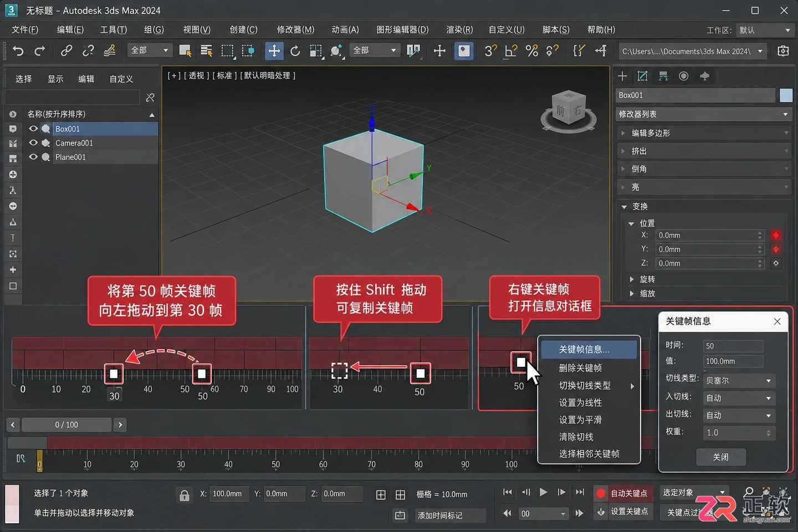Expand the Scale group
Screen dimensions: 798x532
click(x=631, y=294)
